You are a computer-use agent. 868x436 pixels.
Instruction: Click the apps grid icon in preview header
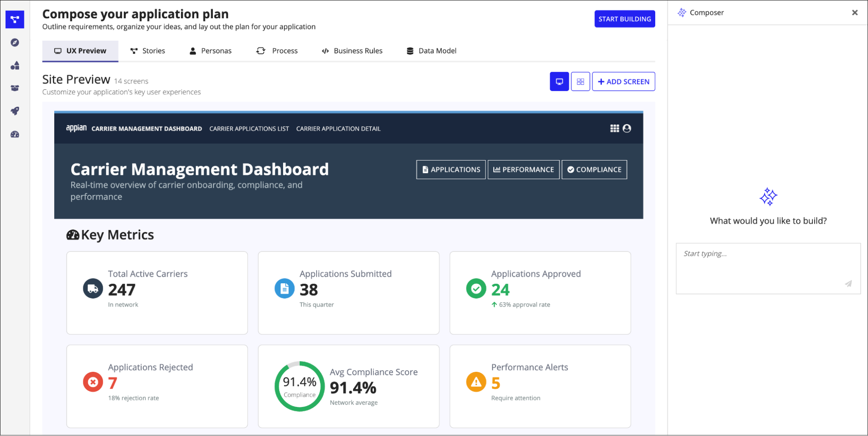pyautogui.click(x=614, y=128)
